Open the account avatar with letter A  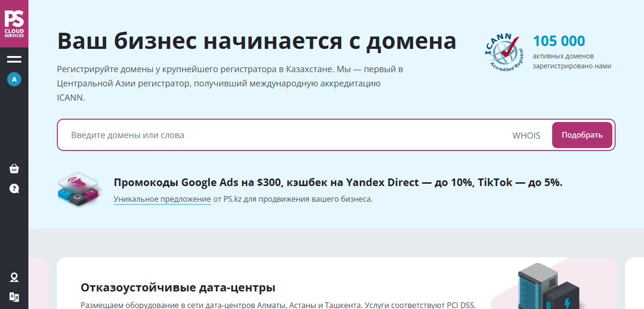14,80
